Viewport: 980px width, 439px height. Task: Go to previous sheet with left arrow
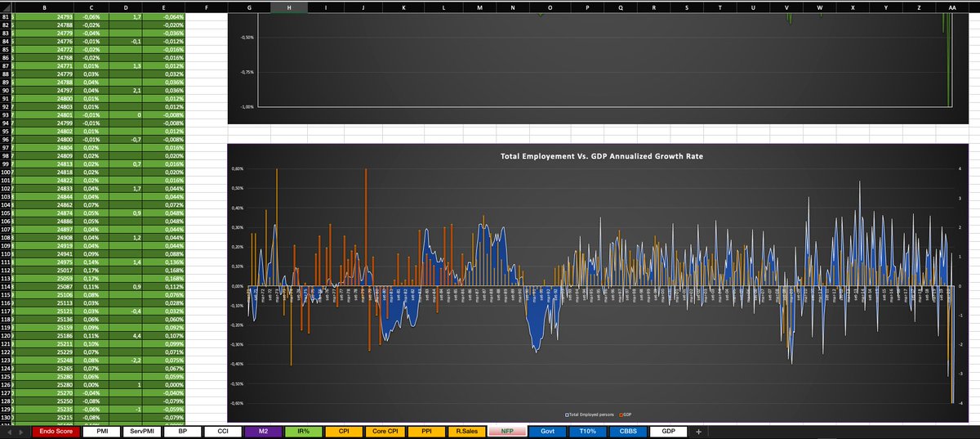pos(10,431)
